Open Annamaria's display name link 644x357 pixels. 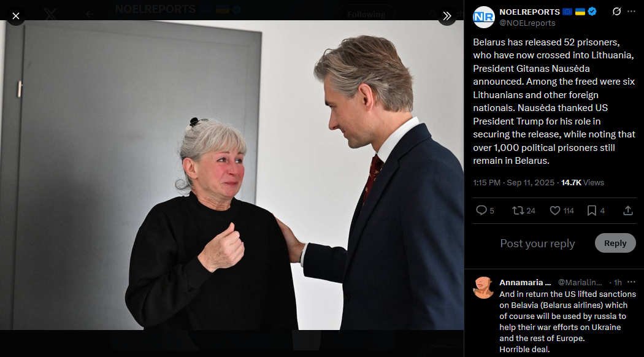525,282
